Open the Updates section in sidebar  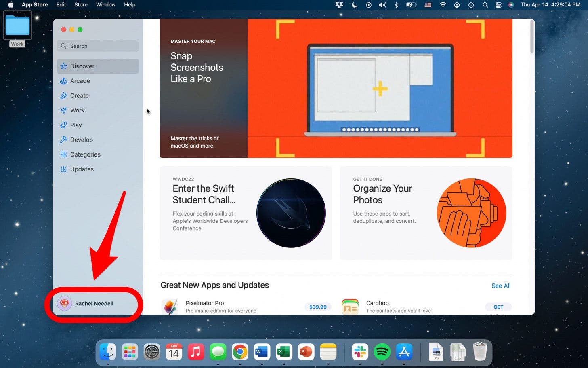pos(98,169)
